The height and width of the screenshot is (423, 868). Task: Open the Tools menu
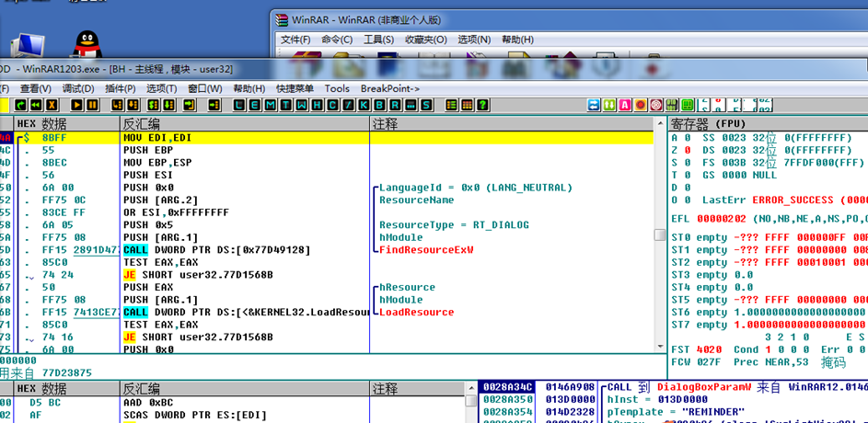(x=337, y=88)
